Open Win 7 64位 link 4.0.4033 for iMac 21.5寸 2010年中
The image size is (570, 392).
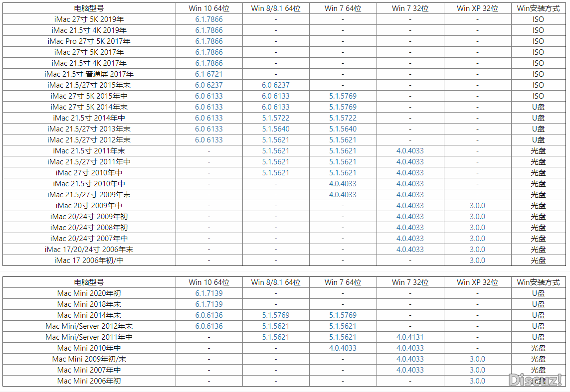pos(343,184)
